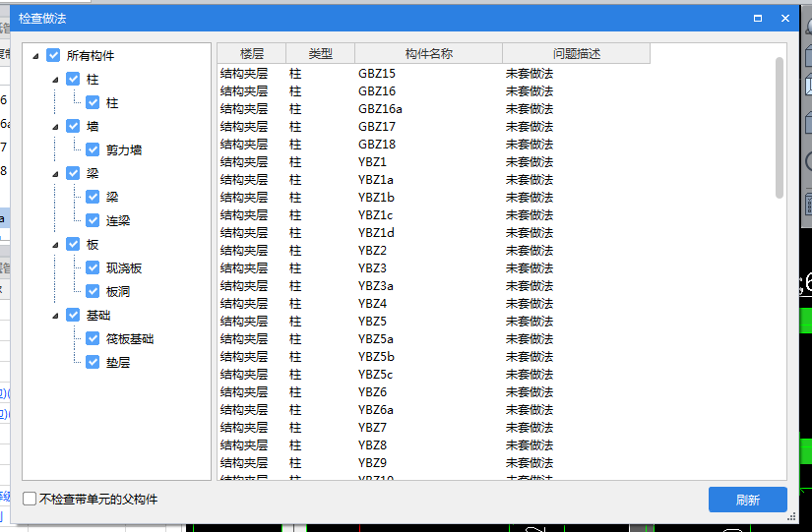Image resolution: width=812 pixels, height=532 pixels.
Task: Toggle the 剪力墙 checkbox
Action: pyautogui.click(x=93, y=149)
